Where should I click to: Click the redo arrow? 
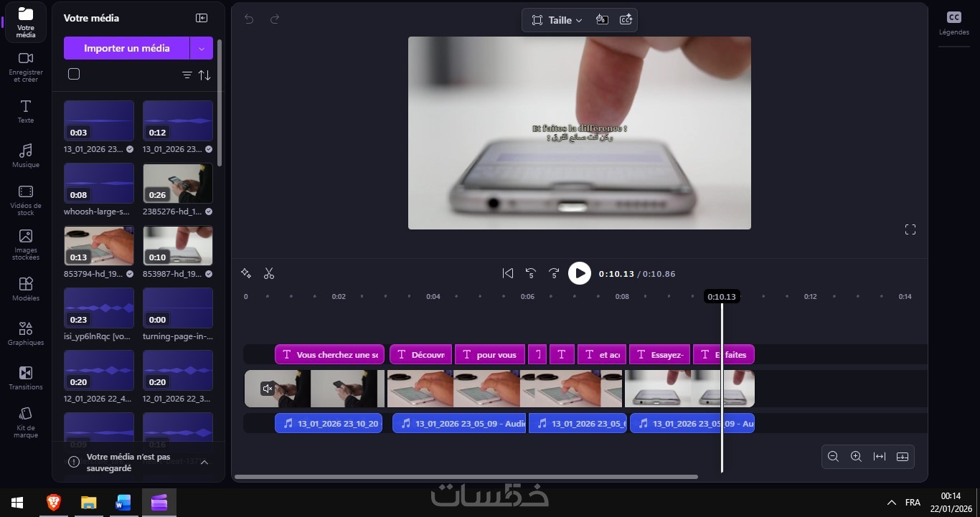[275, 19]
